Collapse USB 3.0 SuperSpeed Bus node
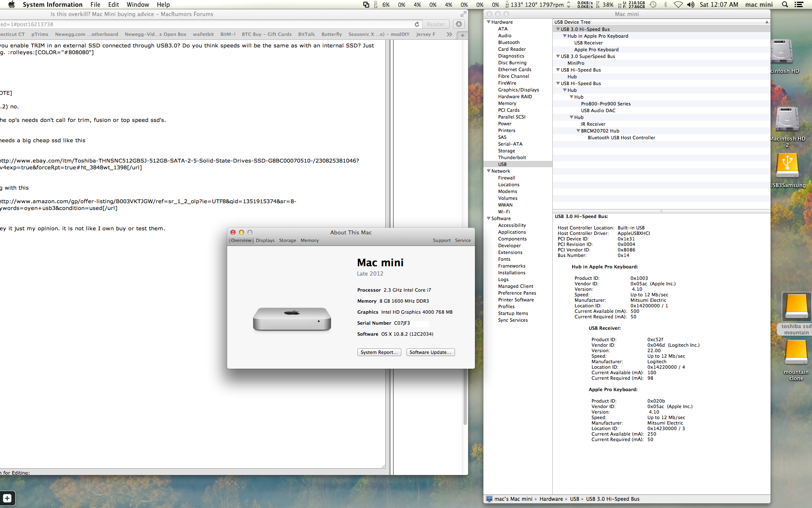This screenshot has width=812, height=508. point(558,56)
